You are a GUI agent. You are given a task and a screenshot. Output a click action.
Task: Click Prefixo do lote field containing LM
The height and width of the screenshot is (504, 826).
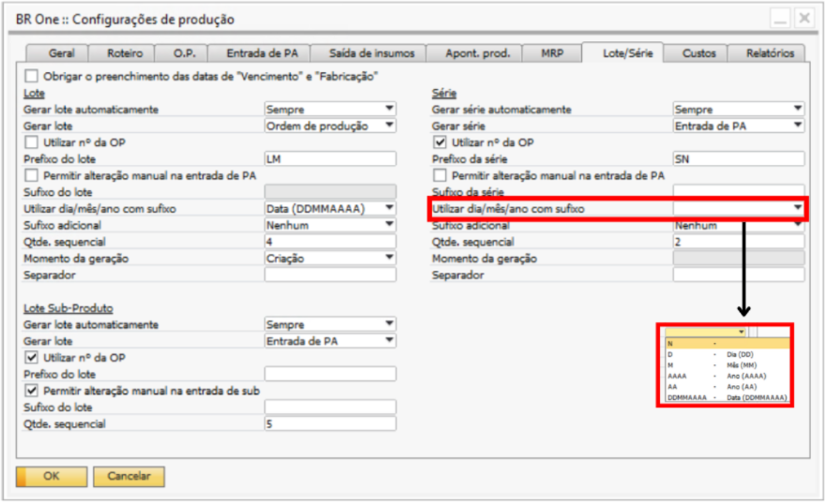pyautogui.click(x=329, y=159)
